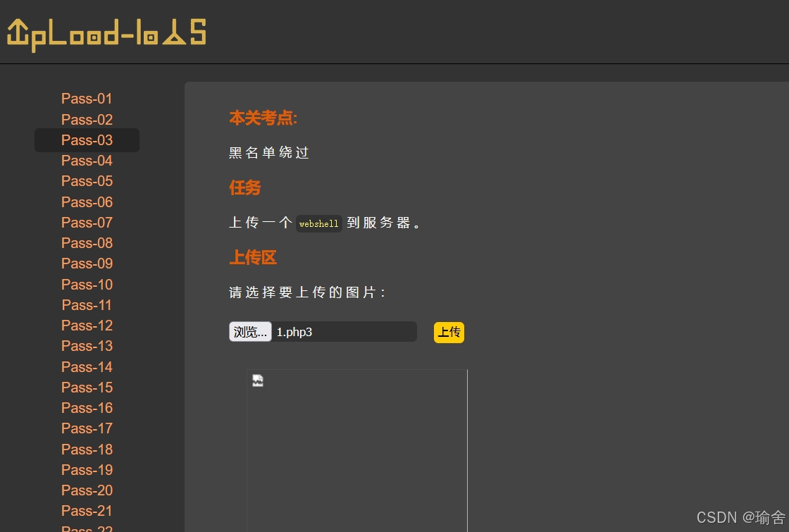The width and height of the screenshot is (789, 532).
Task: Choose Pass-11 from the list
Action: [x=87, y=305]
